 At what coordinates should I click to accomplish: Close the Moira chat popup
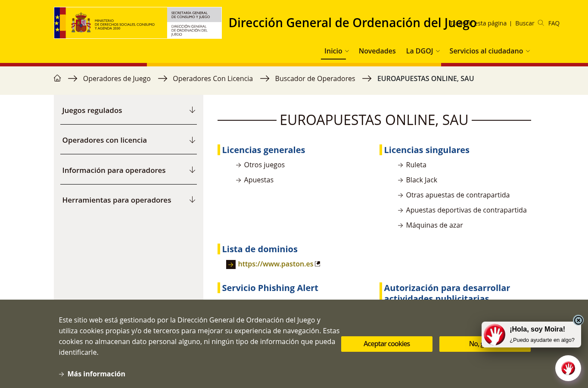578,320
